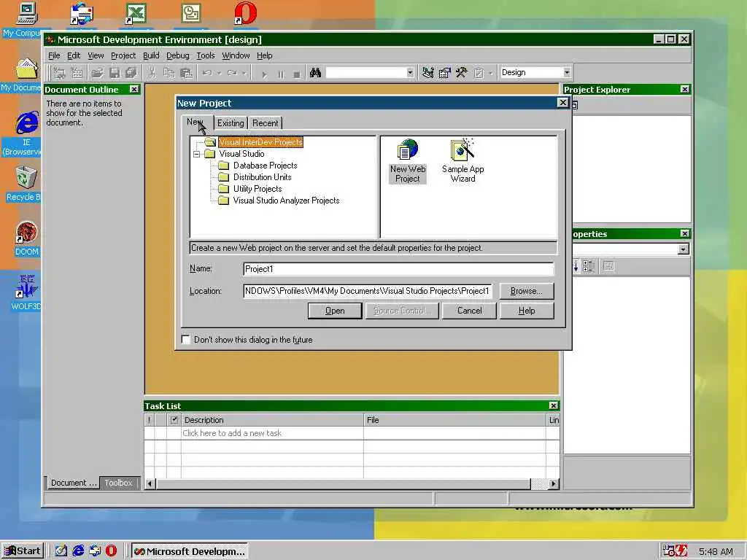
Task: Click the Property Pages icon in Properties panel
Action: tap(608, 266)
